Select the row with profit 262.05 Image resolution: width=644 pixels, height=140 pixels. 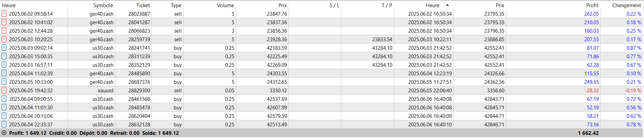click(322, 14)
